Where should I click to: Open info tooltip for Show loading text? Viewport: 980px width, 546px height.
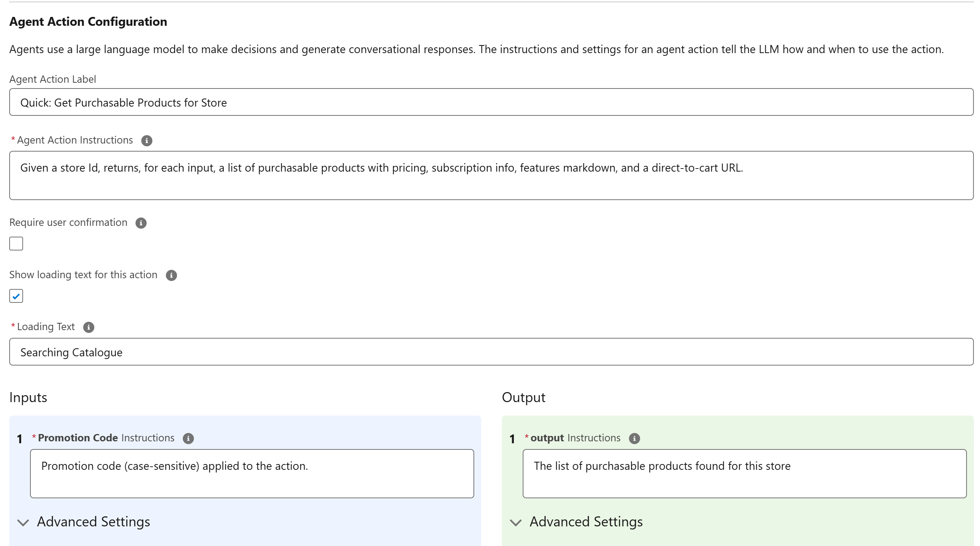tap(171, 276)
